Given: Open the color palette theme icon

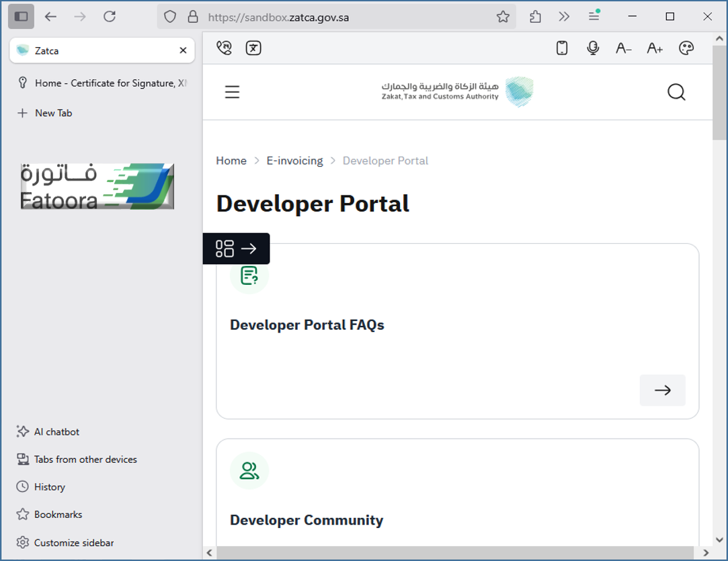Looking at the screenshot, I should click(x=686, y=48).
